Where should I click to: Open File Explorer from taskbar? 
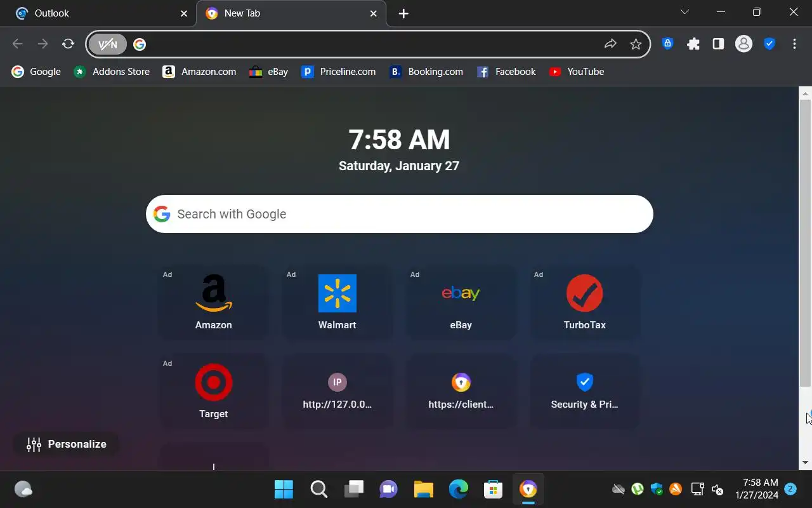(423, 489)
